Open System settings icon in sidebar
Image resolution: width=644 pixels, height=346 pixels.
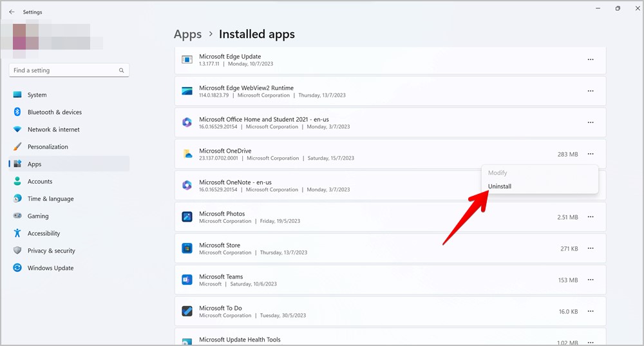click(x=17, y=95)
